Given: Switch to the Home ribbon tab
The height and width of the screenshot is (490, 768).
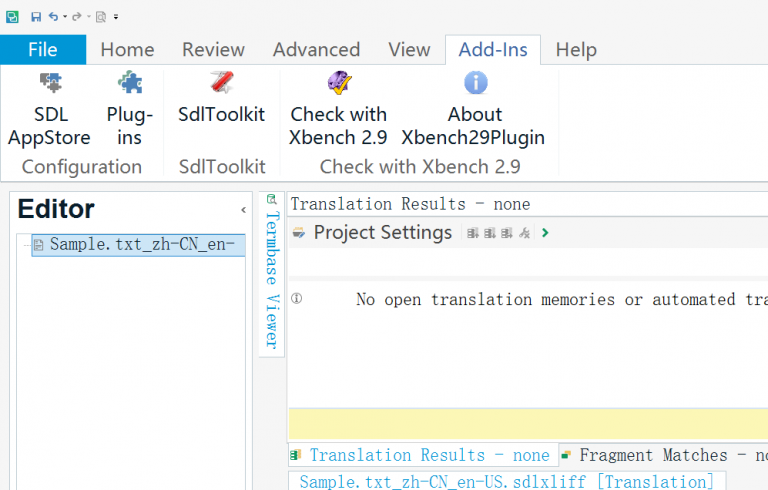Looking at the screenshot, I should 127,49.
